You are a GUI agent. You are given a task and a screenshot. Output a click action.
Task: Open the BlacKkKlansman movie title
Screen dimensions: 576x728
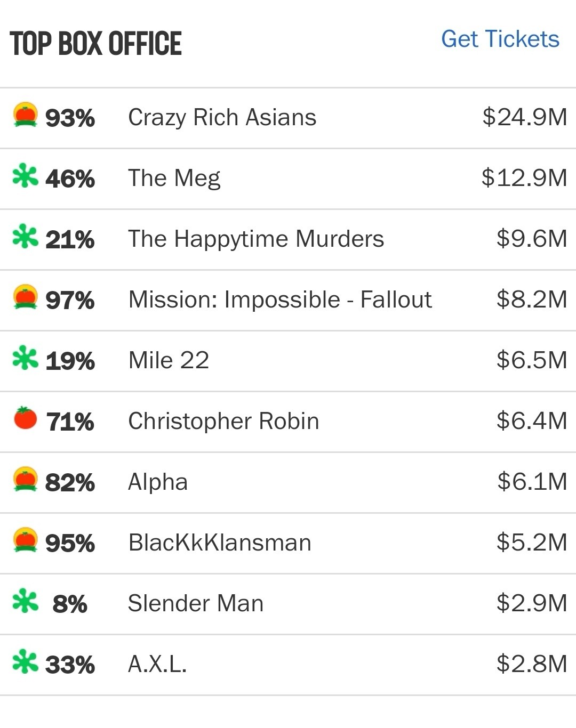click(220, 543)
